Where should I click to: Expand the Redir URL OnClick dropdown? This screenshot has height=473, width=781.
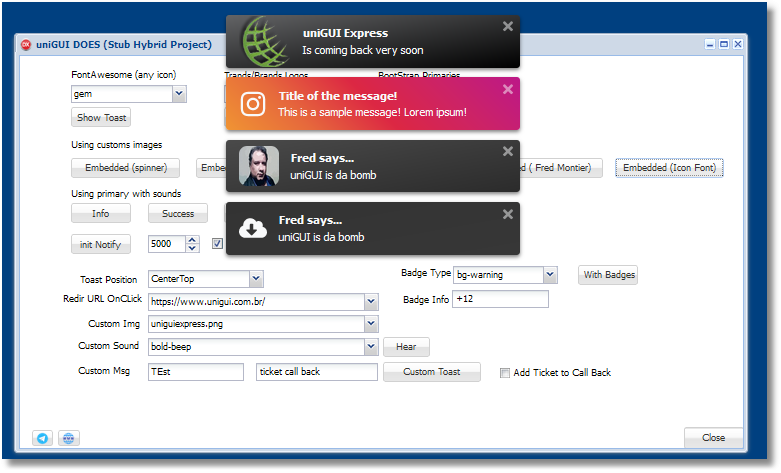(371, 302)
